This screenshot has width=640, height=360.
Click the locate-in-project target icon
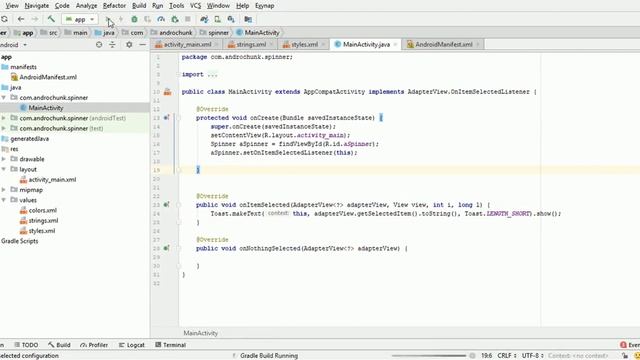pyautogui.click(x=99, y=45)
